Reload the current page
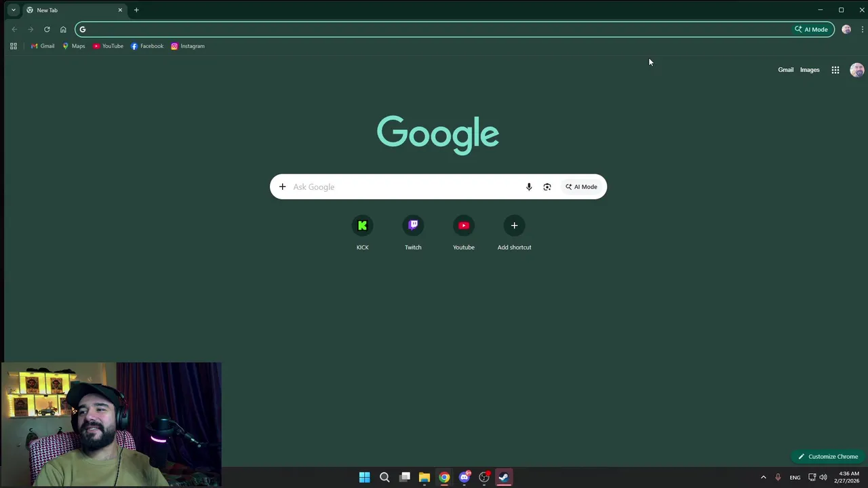This screenshot has height=488, width=868. tap(47, 29)
